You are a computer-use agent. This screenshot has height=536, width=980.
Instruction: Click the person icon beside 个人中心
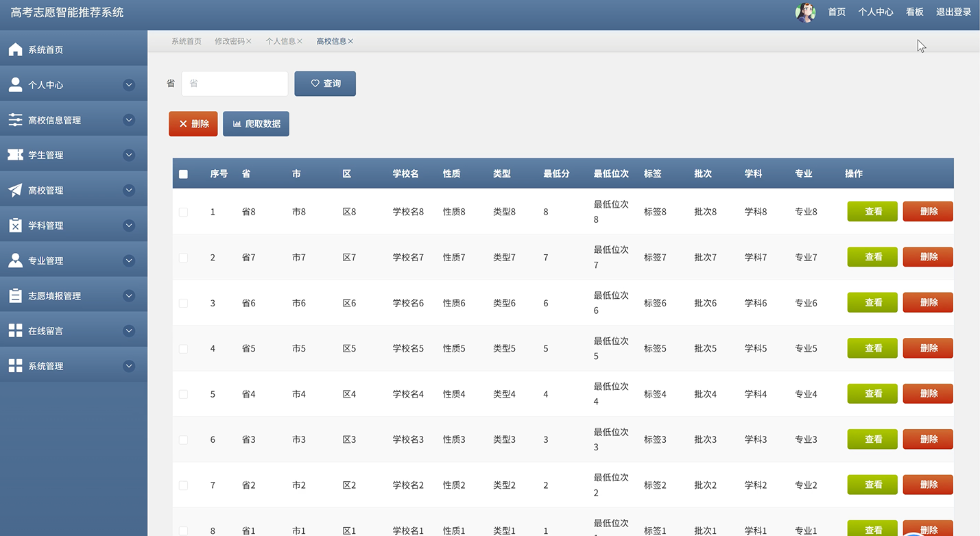[x=15, y=84]
